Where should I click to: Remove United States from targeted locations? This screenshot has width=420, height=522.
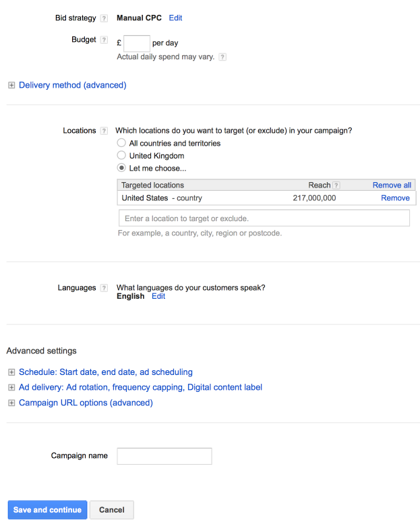[x=395, y=198]
